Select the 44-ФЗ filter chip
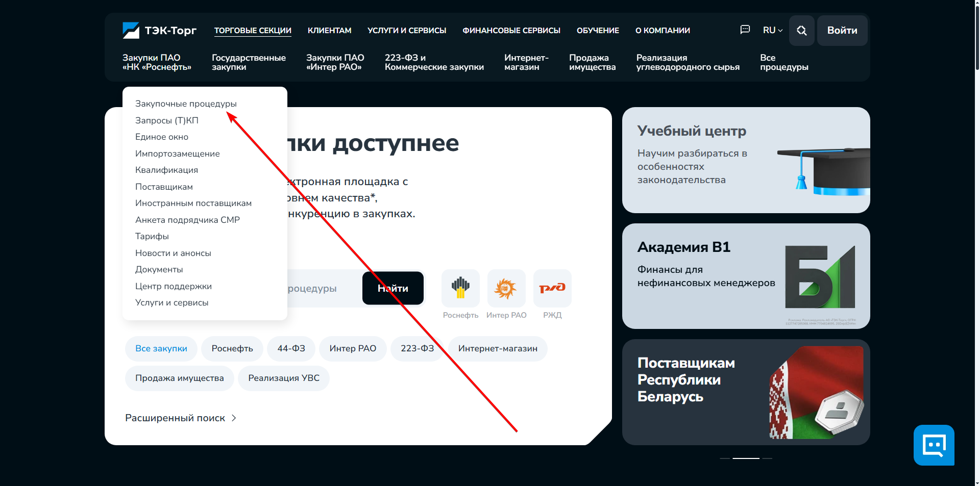Screen dimensions: 980x486 (291, 349)
